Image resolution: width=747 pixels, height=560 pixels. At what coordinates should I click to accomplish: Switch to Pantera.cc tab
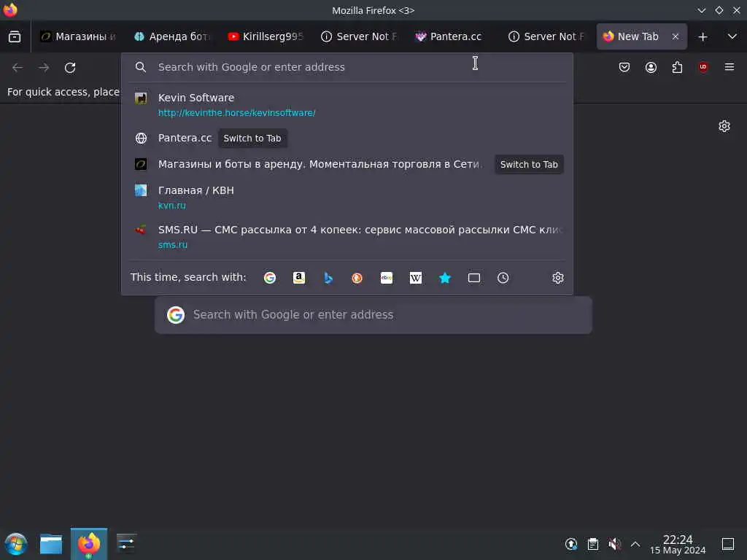coord(453,36)
